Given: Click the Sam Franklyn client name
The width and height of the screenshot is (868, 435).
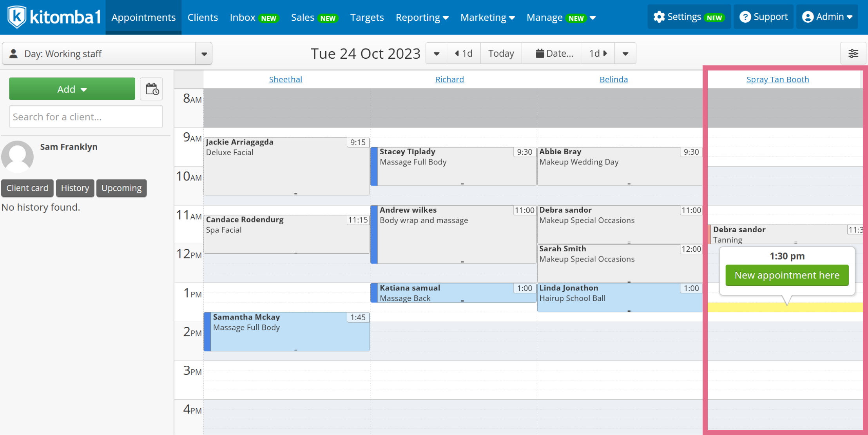Looking at the screenshot, I should [x=69, y=147].
